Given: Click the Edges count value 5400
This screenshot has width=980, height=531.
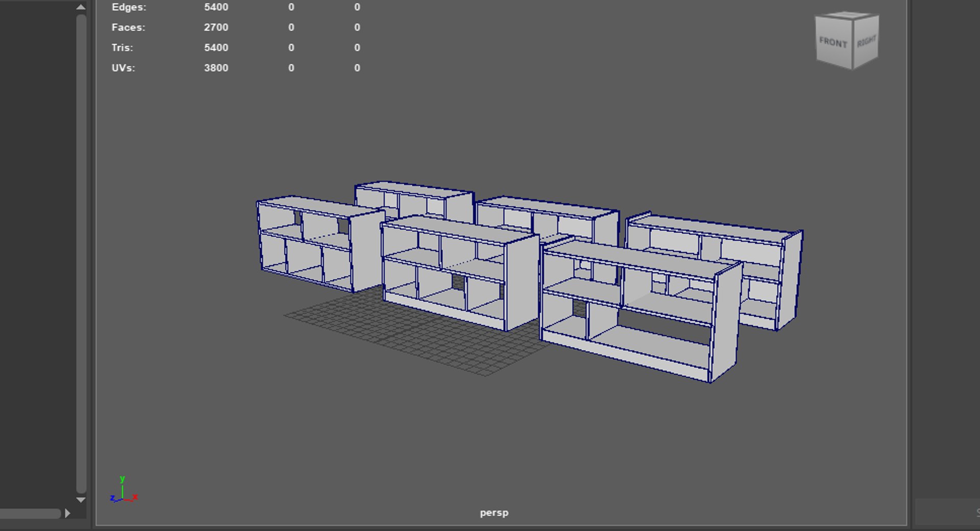Looking at the screenshot, I should tap(216, 7).
